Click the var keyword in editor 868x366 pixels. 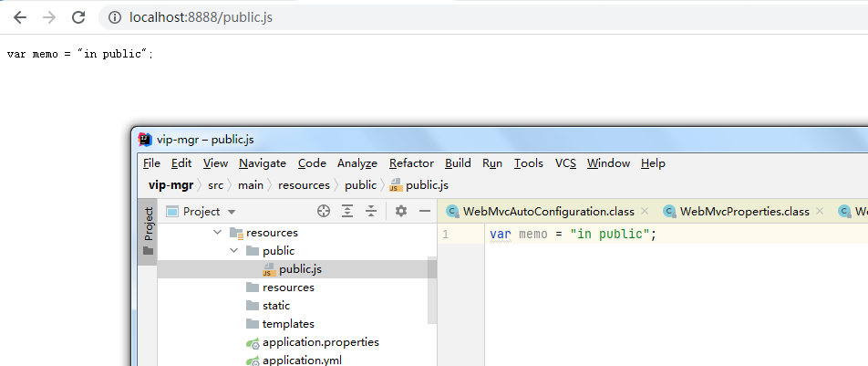point(501,235)
